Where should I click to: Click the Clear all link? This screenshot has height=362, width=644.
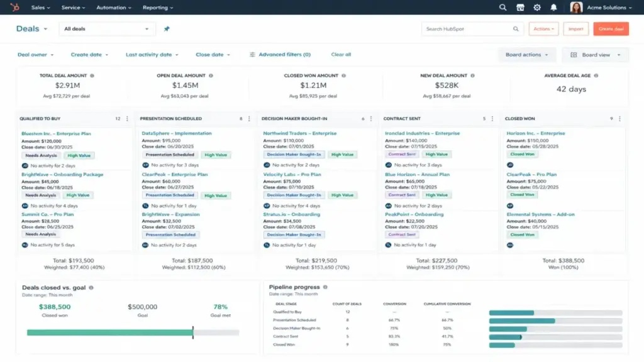[x=341, y=54]
